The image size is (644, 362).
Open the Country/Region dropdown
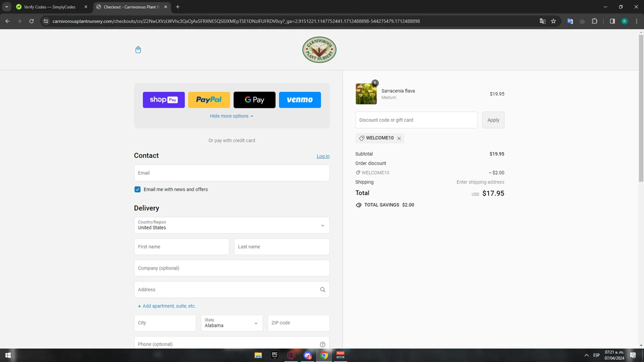[x=232, y=225]
